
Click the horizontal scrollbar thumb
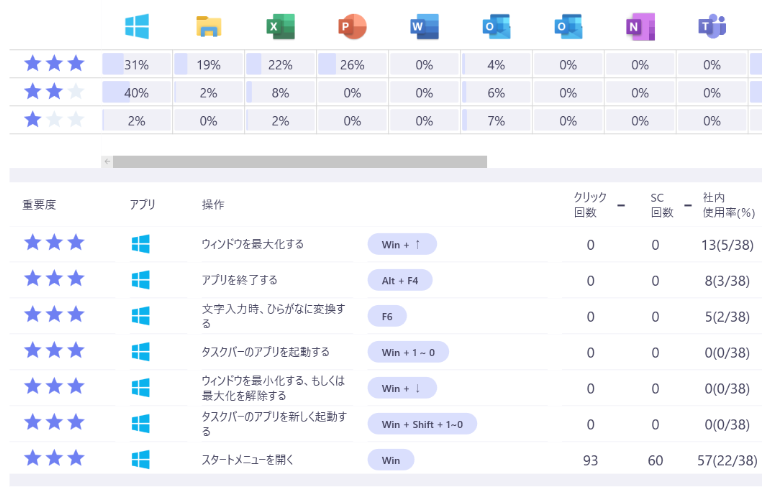299,161
